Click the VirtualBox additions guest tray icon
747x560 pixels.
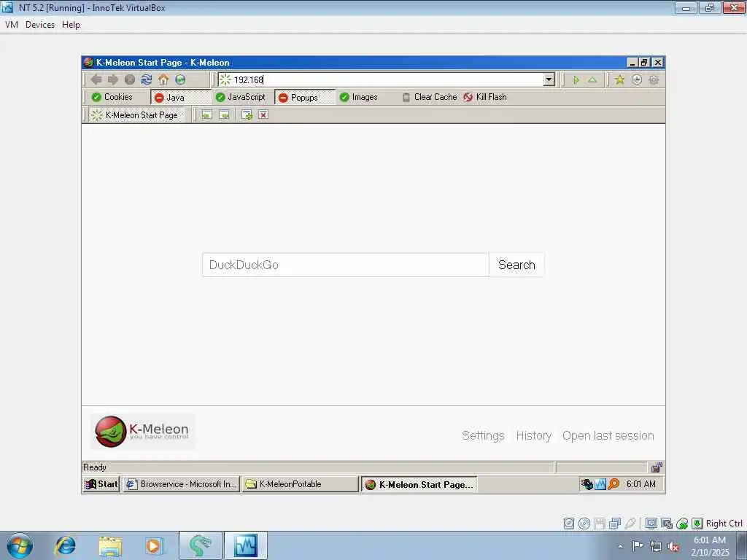point(600,484)
